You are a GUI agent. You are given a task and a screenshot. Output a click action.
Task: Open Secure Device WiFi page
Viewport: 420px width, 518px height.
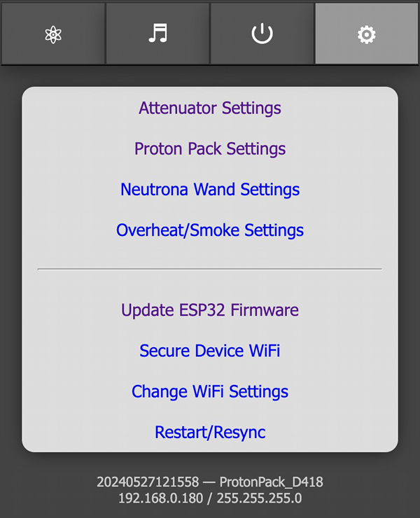click(210, 351)
